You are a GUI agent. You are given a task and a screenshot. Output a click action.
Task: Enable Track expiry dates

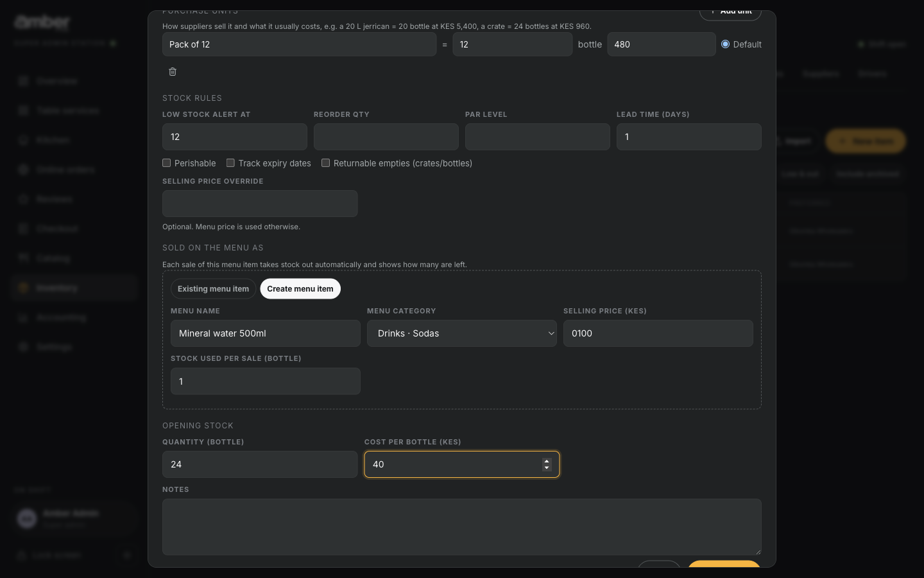(x=230, y=163)
